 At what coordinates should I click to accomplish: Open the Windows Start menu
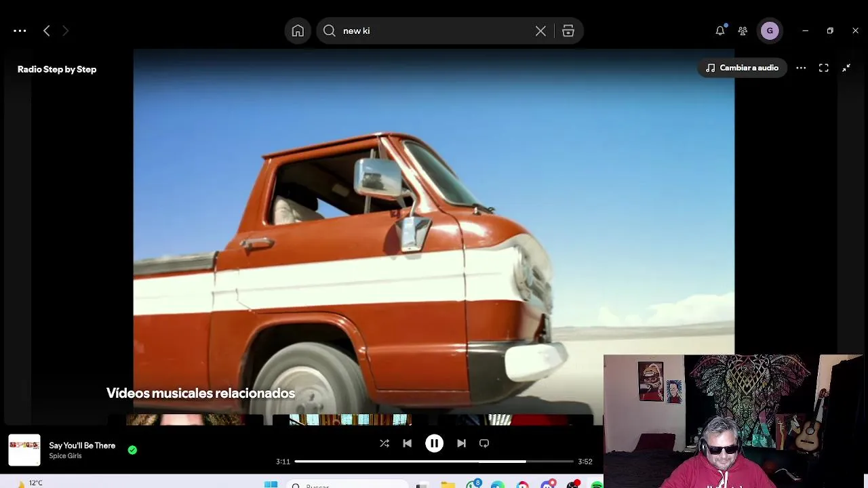pyautogui.click(x=271, y=484)
